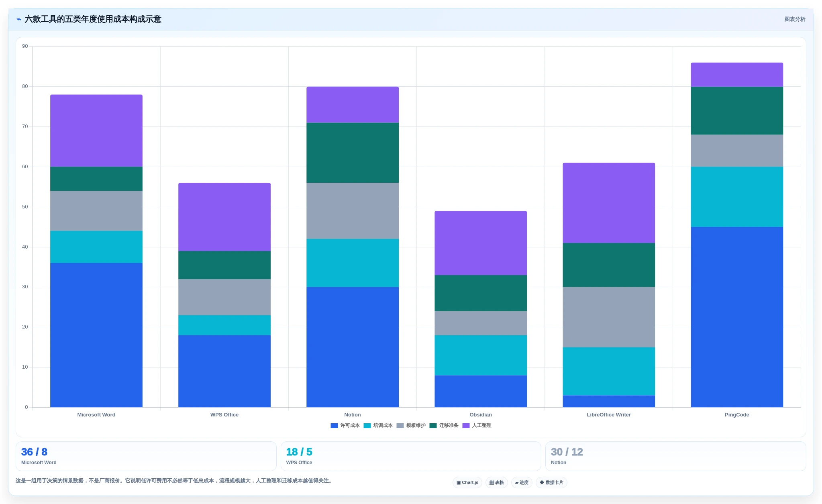Toggle the 人工整理 series via its legend label
The height and width of the screenshot is (504, 822).
coord(481,426)
